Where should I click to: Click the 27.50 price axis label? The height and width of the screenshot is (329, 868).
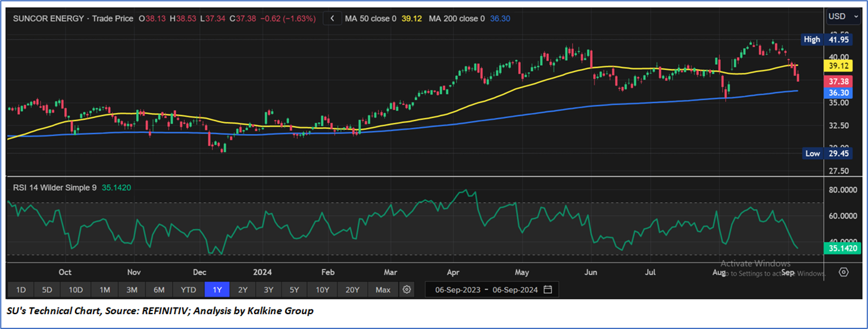tap(838, 172)
